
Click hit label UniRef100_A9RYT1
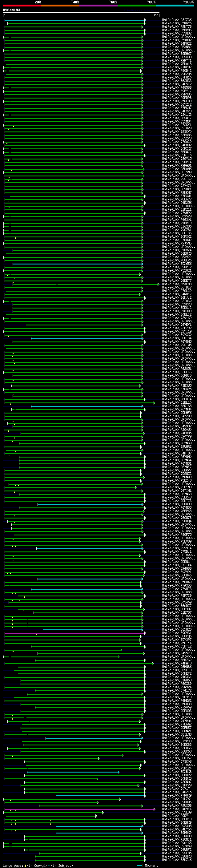tap(177, 61)
